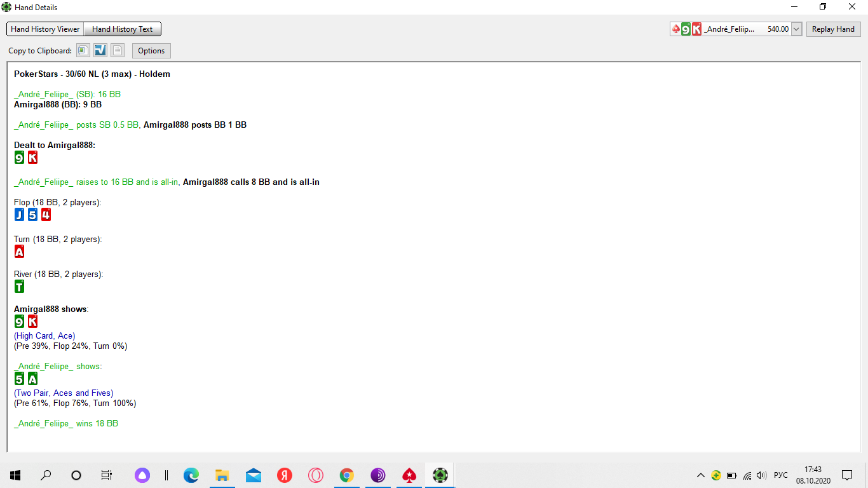Open volume control tray icon
868x488 pixels.
[x=762, y=475]
